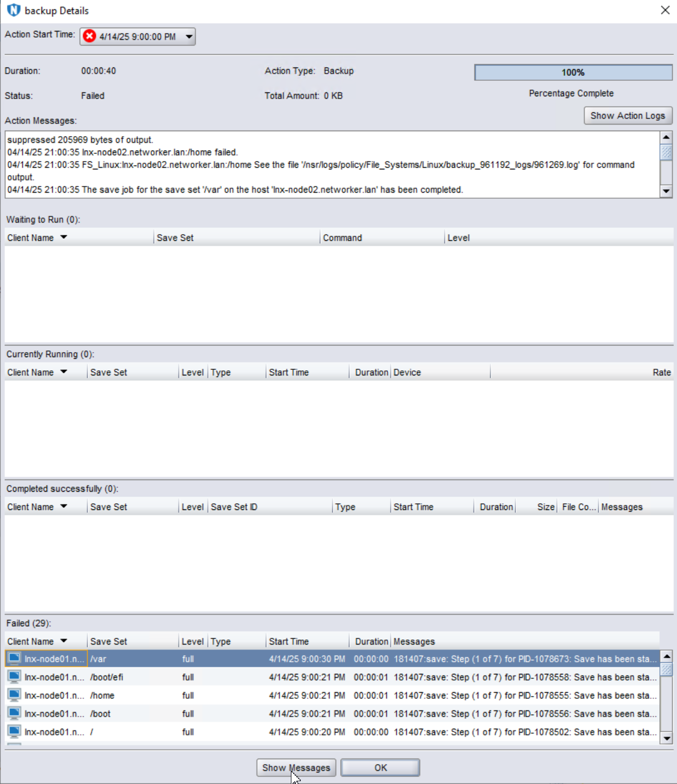
Task: Click the Duration column header under Currently Running
Action: 371,372
